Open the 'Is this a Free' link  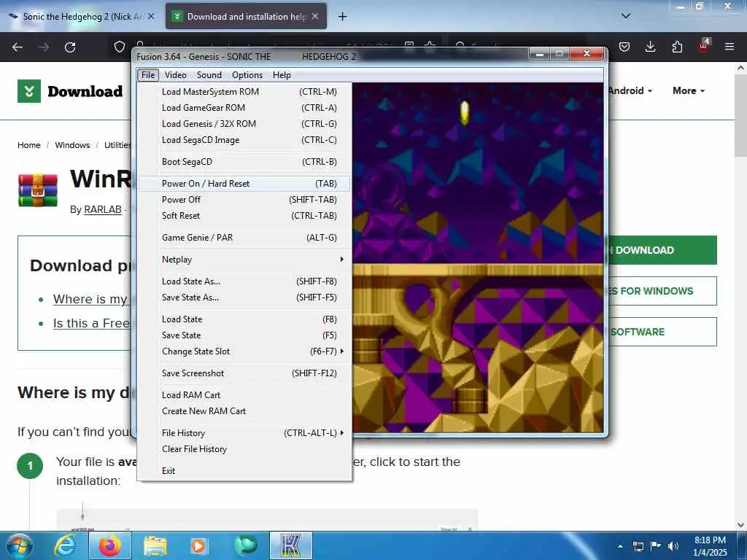click(91, 323)
